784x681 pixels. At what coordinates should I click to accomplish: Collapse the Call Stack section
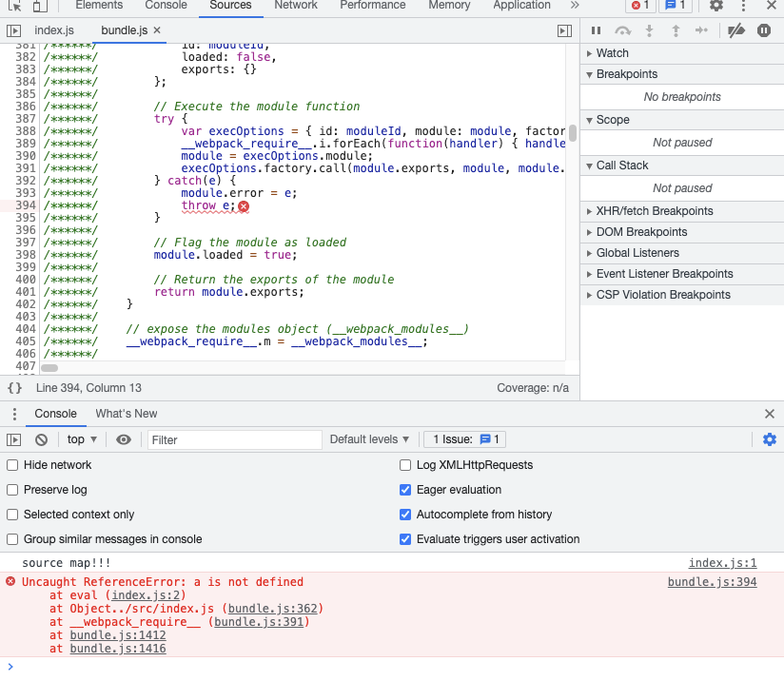point(682,165)
